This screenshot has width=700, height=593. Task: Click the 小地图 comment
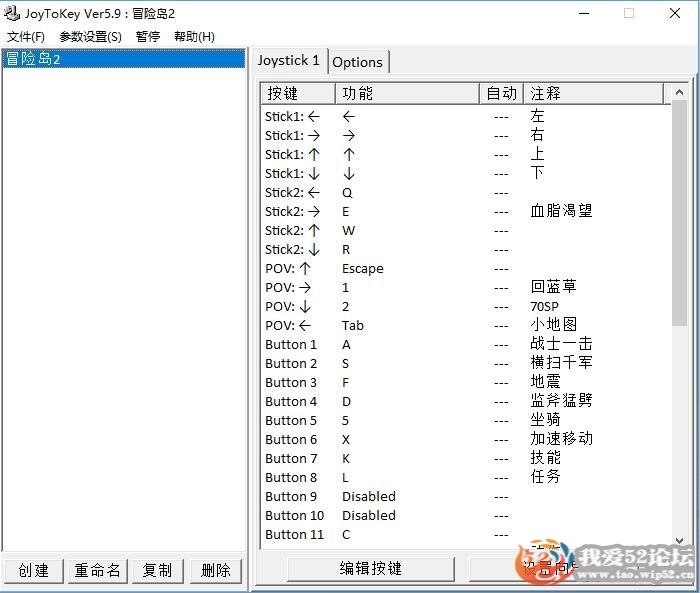554,324
